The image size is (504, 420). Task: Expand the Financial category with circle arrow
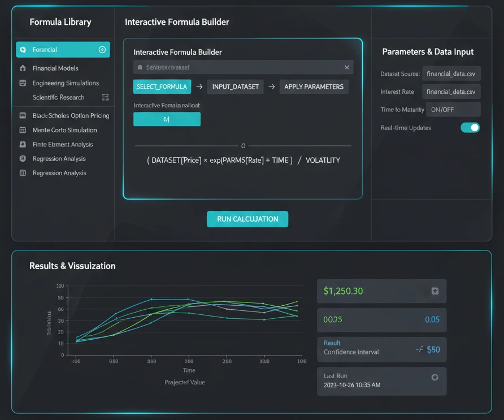click(102, 50)
